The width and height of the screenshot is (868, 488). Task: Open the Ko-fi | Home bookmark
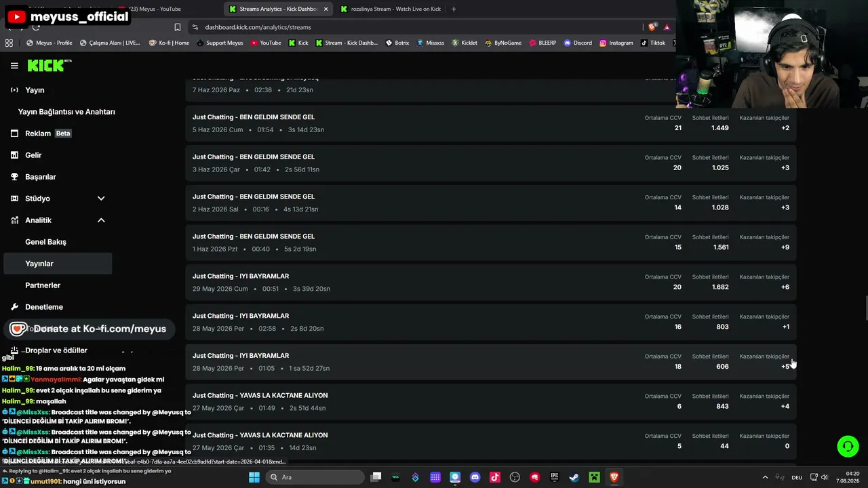coord(169,43)
